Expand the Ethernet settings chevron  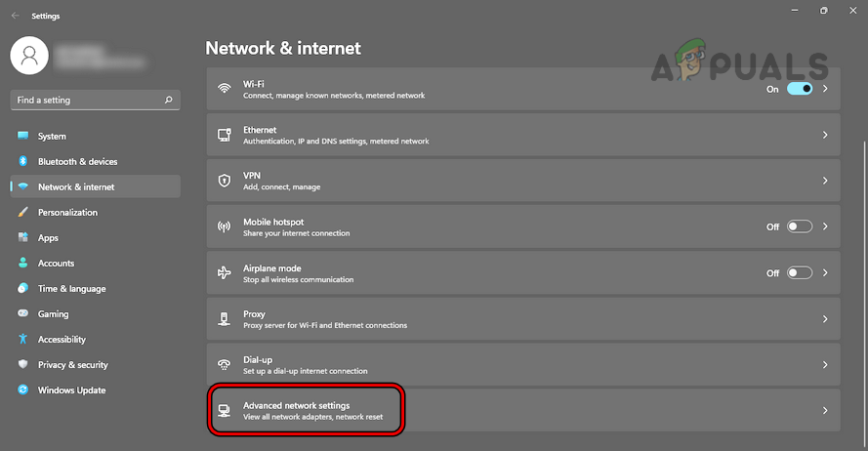coord(825,135)
